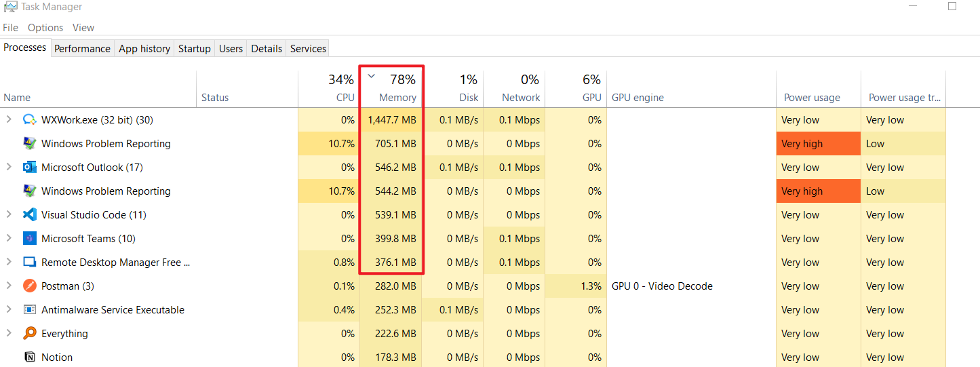Select the WXWork.exe (32 bit) (30) row

(x=97, y=120)
